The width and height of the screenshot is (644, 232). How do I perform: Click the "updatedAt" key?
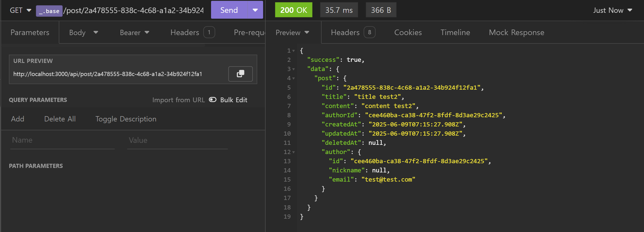click(x=341, y=133)
